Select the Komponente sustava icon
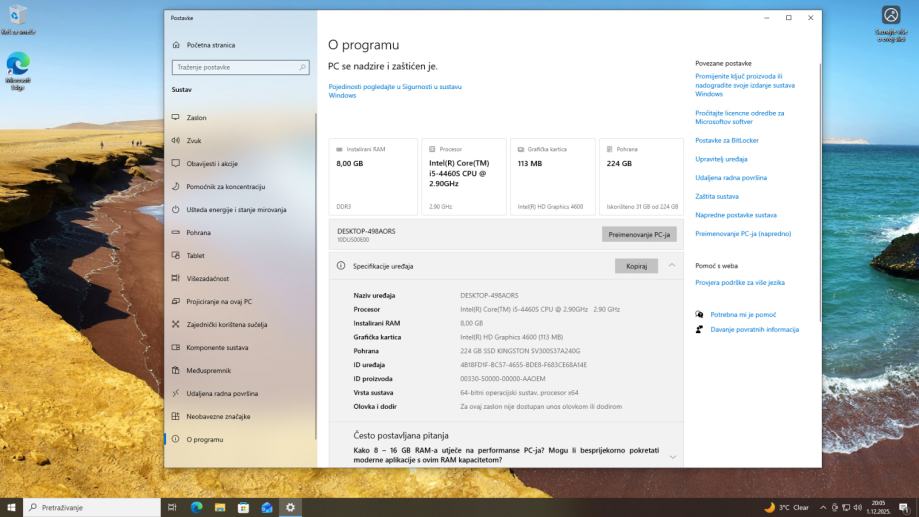The height and width of the screenshot is (517, 919). [176, 348]
